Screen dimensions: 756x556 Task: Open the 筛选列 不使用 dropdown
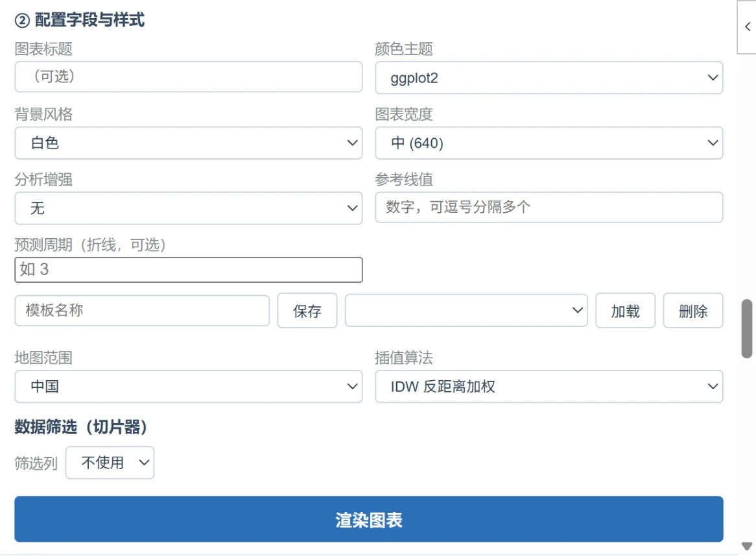[110, 463]
